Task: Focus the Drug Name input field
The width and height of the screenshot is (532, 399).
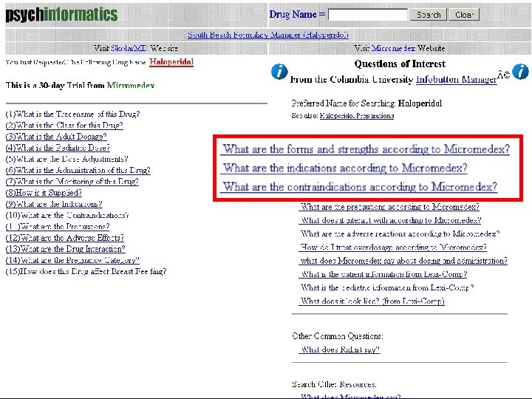Action: coord(368,15)
